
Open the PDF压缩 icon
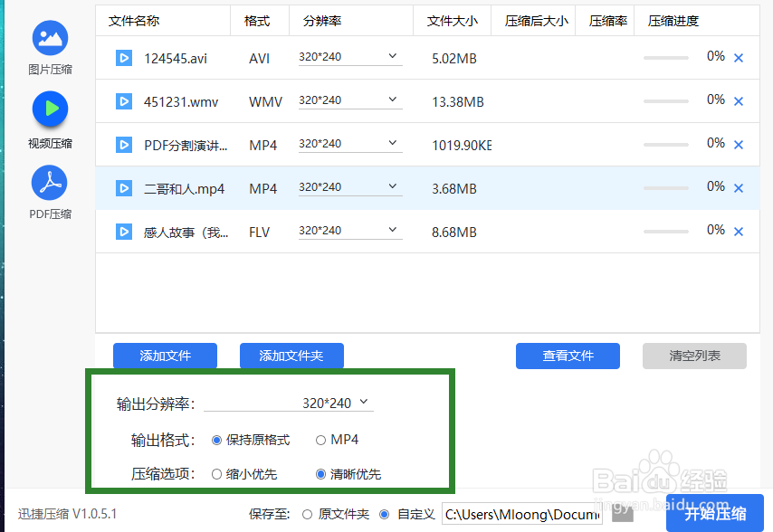click(50, 183)
